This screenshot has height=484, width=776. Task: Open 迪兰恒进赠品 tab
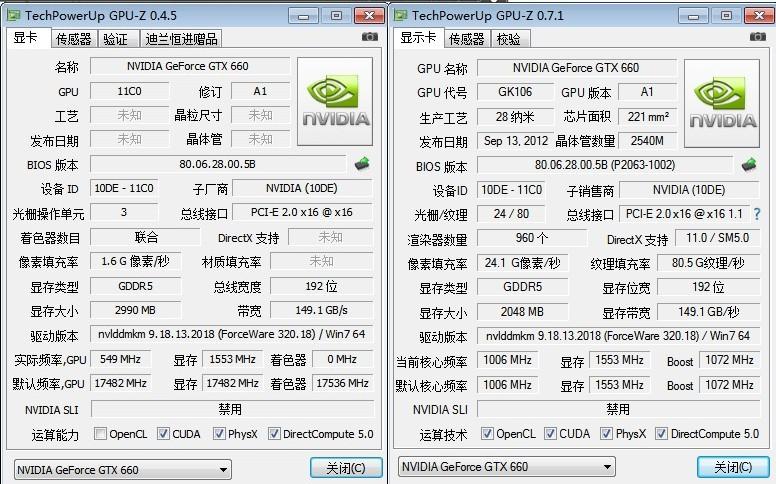point(181,39)
